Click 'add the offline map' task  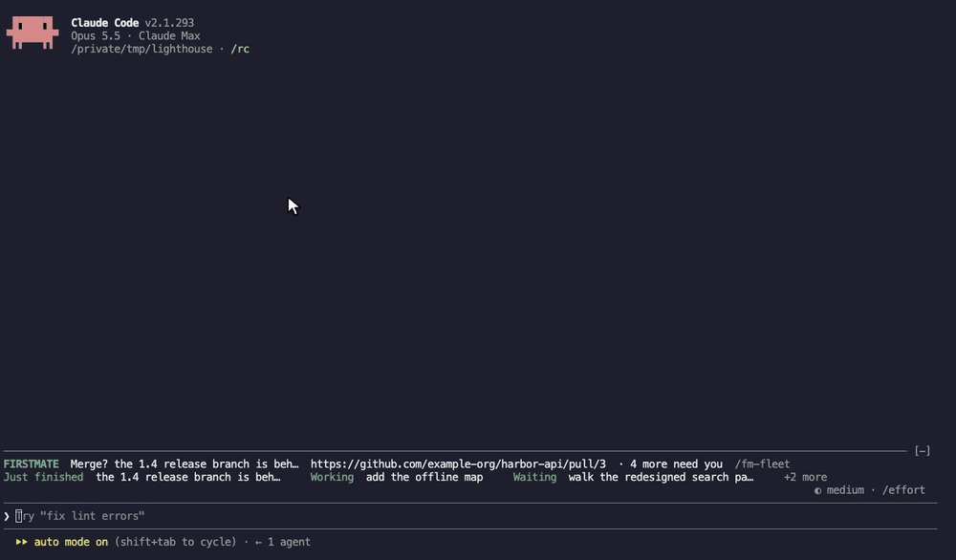point(424,477)
